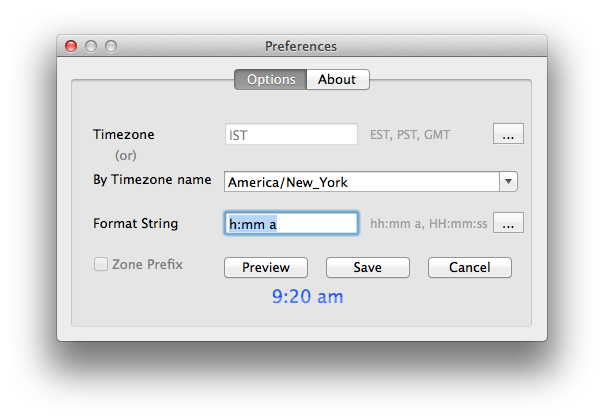
Task: Click the Zone Prefix label text
Action: point(147,264)
